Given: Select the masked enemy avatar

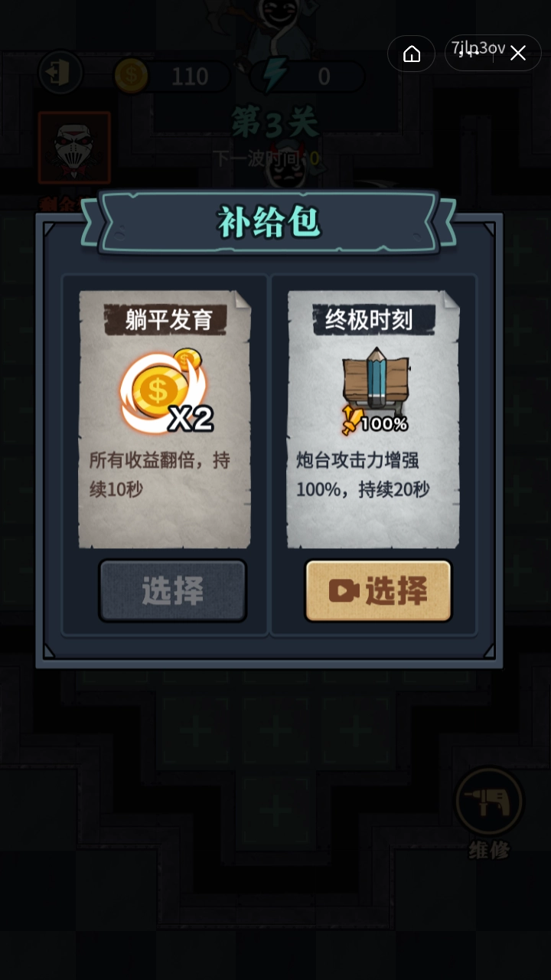Looking at the screenshot, I should (74, 148).
